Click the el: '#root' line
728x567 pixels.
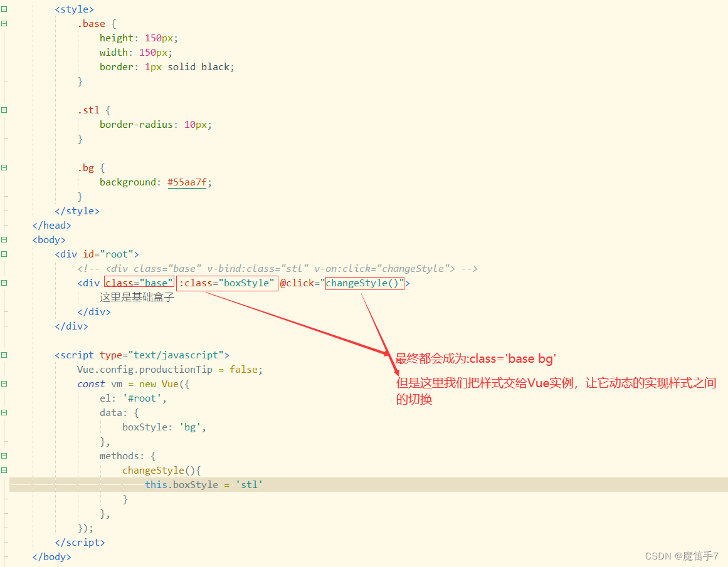(x=133, y=398)
